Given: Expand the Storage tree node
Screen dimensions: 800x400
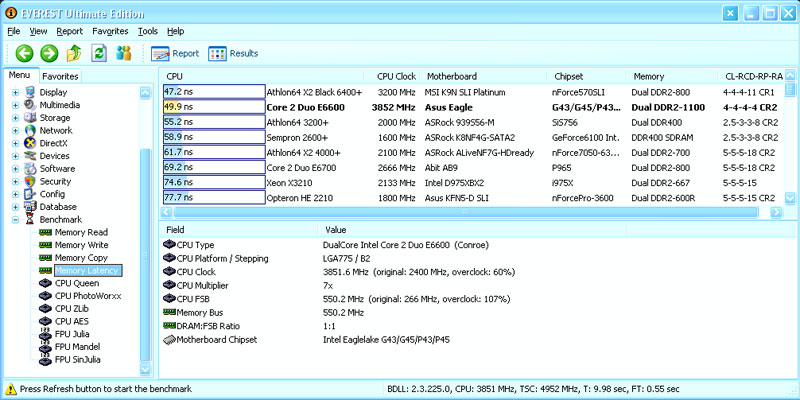Looking at the screenshot, I should pos(15,118).
